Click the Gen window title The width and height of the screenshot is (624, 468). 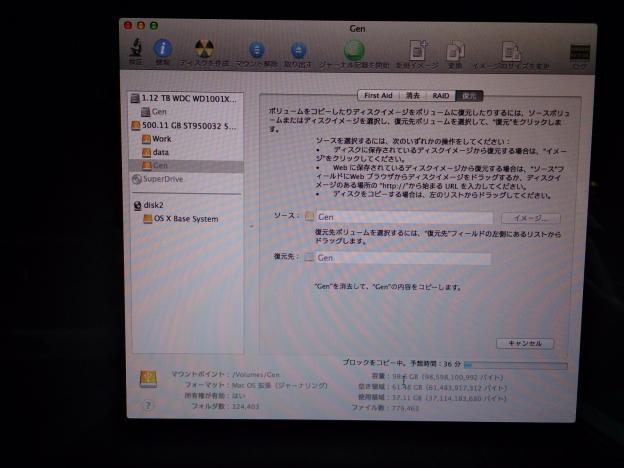point(357,29)
